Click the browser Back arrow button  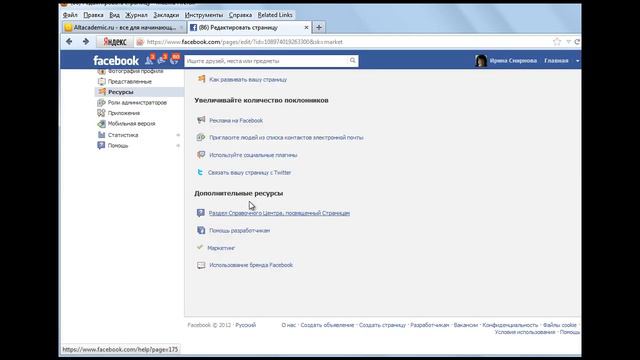coord(69,42)
